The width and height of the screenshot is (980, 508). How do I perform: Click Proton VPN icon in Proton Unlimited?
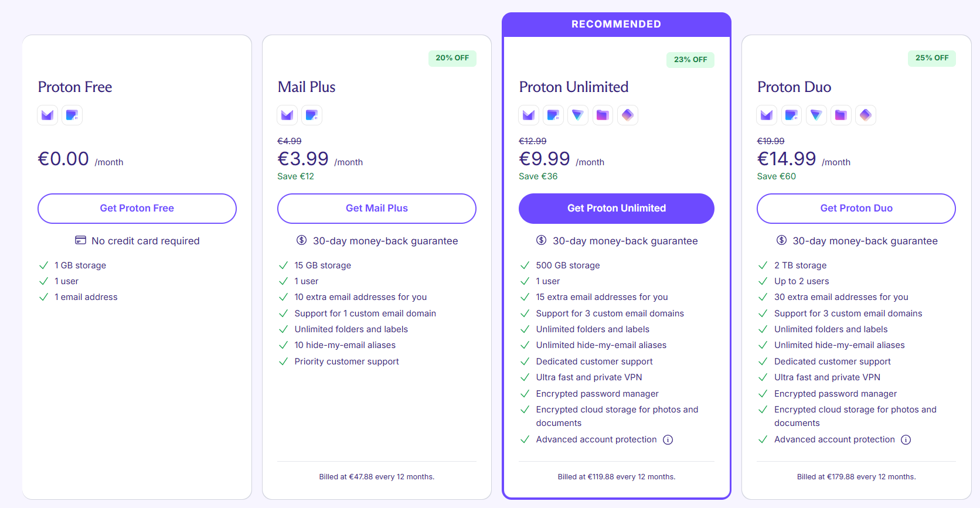[x=578, y=115]
